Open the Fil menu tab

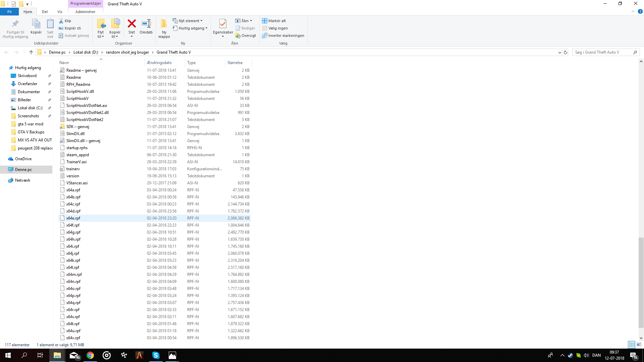[x=9, y=12]
